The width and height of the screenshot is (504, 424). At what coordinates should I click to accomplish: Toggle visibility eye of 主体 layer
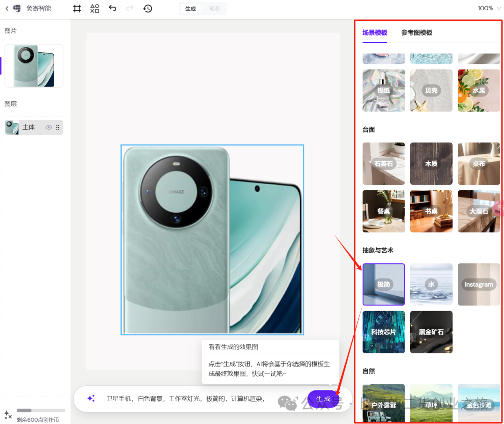[49, 127]
